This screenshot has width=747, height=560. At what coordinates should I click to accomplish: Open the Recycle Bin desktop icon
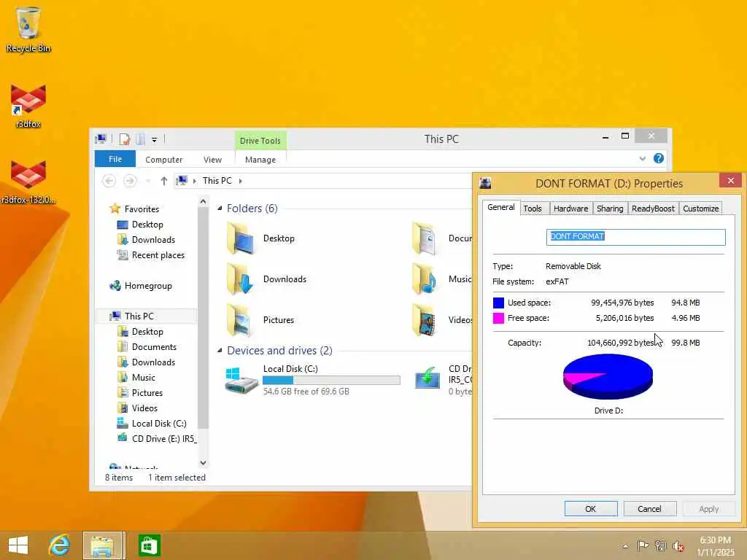(28, 29)
